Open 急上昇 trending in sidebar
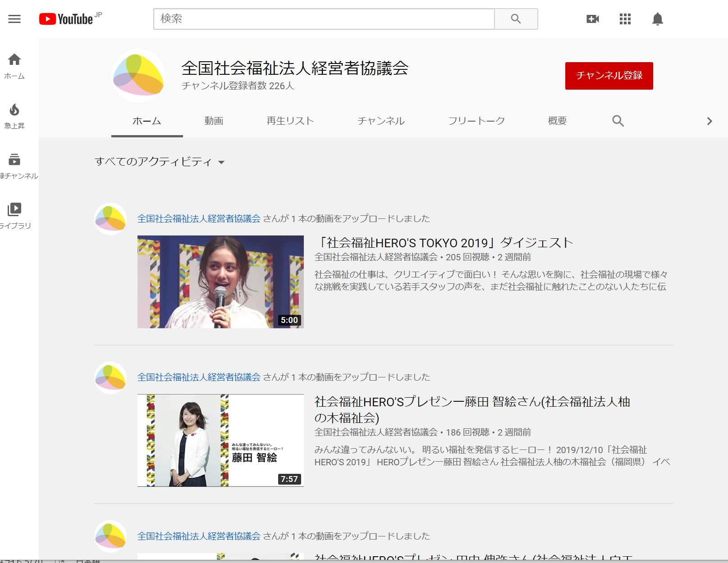 point(14,116)
